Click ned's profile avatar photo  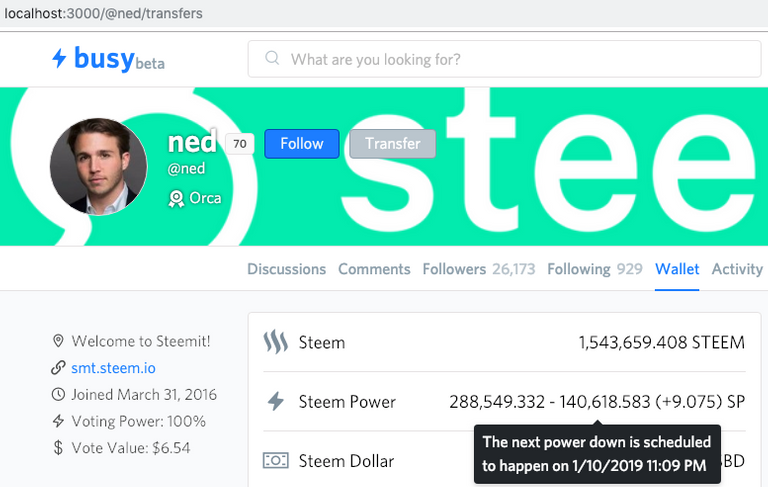tap(98, 167)
